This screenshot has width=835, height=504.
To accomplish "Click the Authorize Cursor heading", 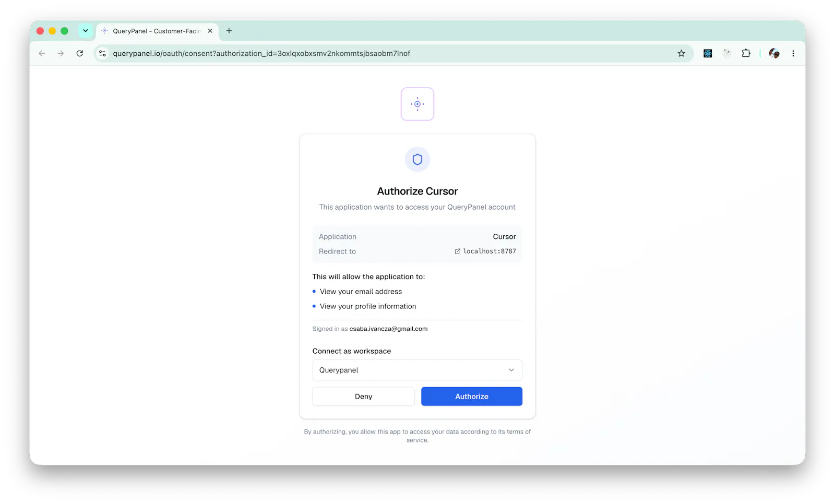I will pos(417,191).
